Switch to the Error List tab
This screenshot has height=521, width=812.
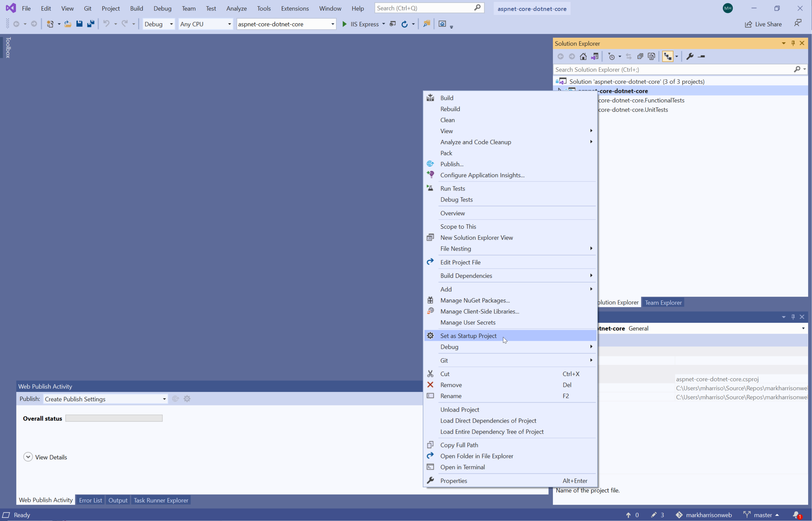pos(90,500)
